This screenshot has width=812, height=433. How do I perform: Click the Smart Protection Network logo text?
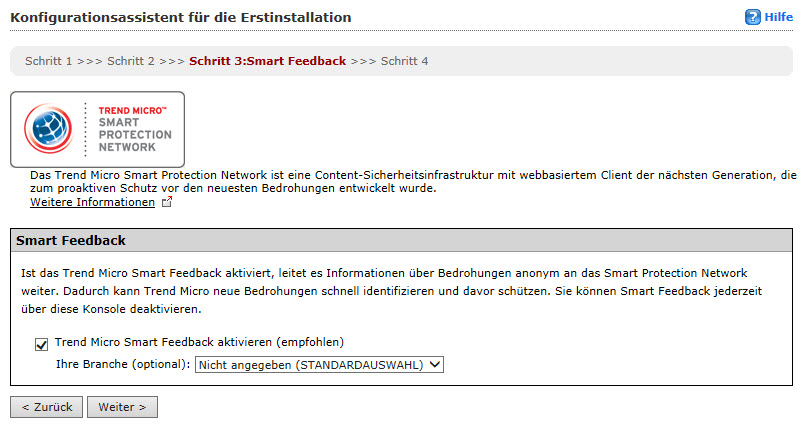(134, 129)
